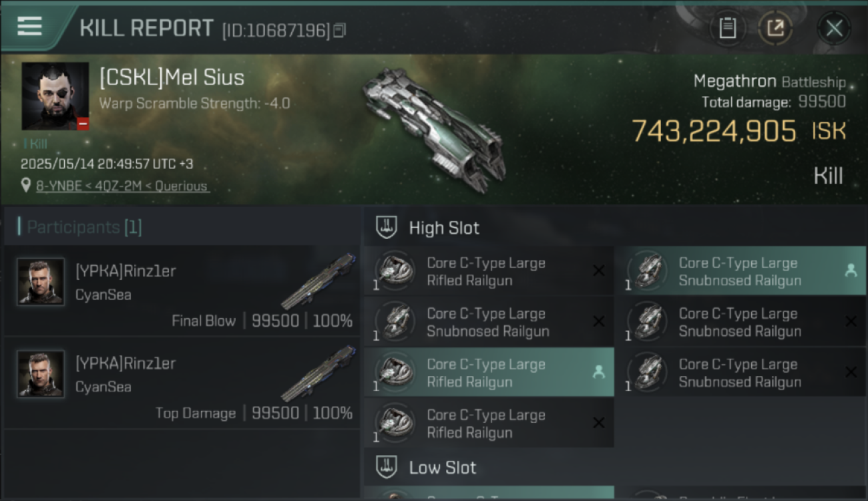868x501 pixels.
Task: Select the Rinzler Final Blow portrait
Action: (41, 282)
